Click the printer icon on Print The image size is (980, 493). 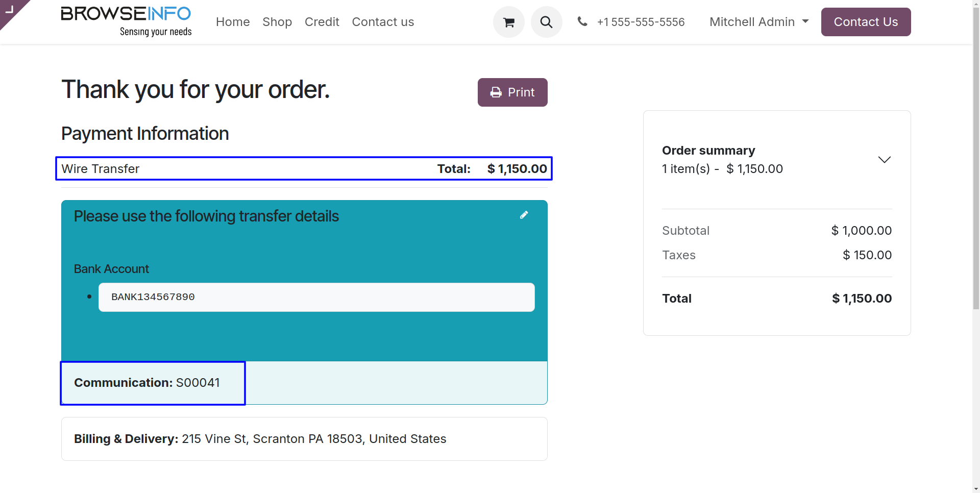click(x=496, y=92)
